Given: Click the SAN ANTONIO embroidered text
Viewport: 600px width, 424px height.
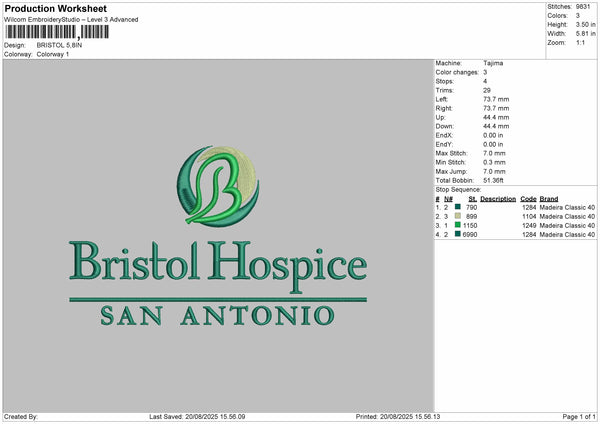Looking at the screenshot, I should [218, 316].
